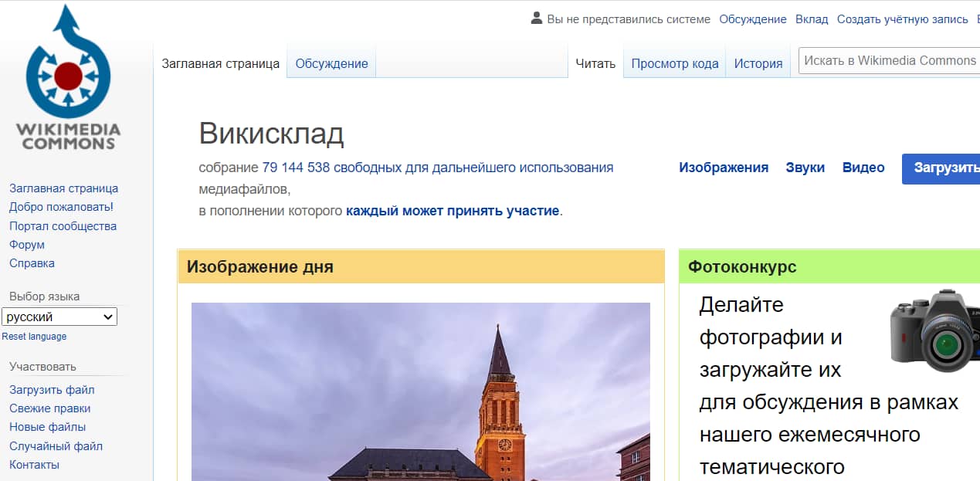This screenshot has height=481, width=980.
Task: Open the Звуки media link
Action: [805, 168]
